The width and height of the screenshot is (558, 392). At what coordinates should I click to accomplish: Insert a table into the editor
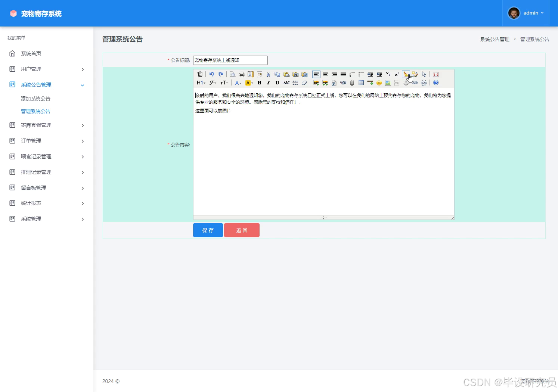(361, 83)
